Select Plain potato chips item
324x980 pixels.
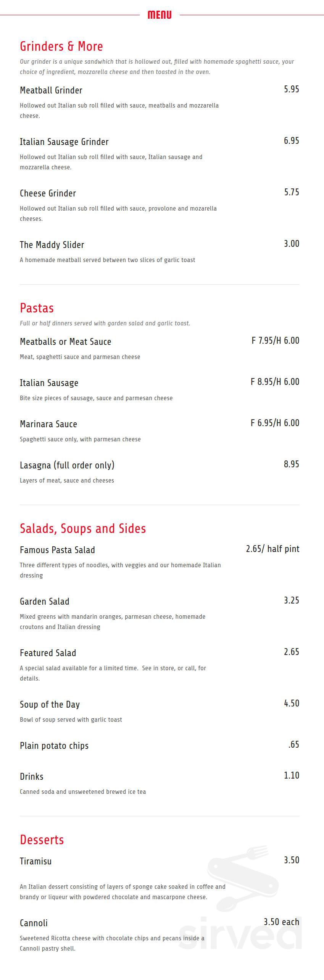coord(54,746)
